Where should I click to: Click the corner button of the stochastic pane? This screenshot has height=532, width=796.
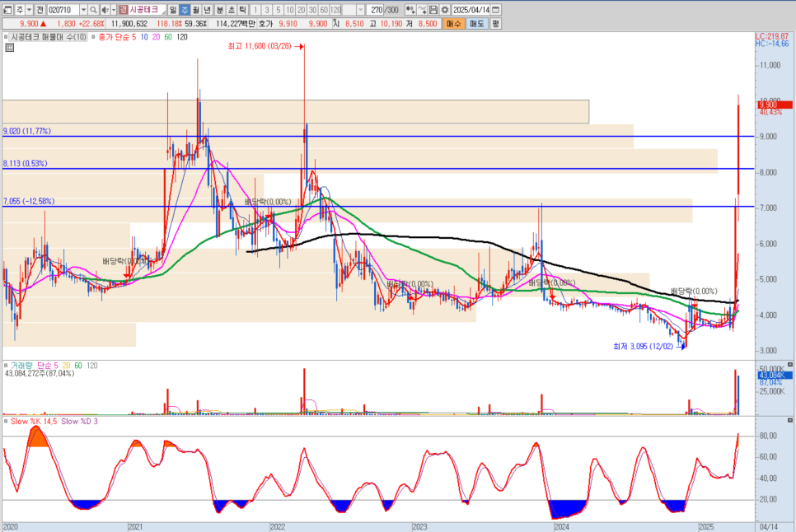coord(790,421)
